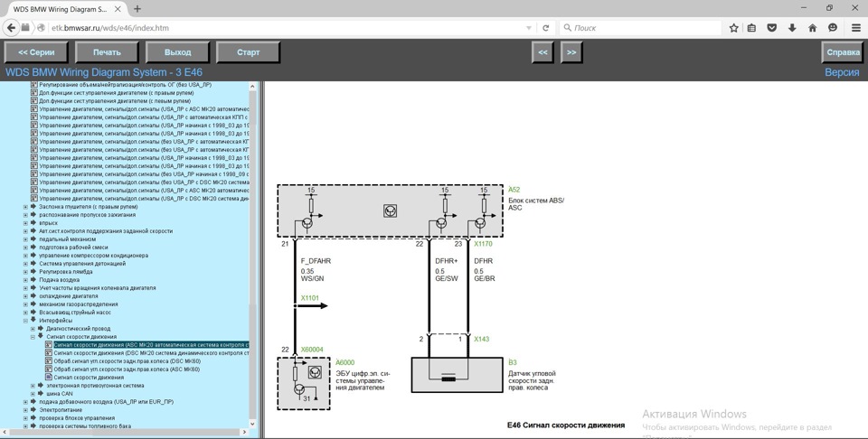Click the A52 component label
868x439 pixels.
click(514, 190)
